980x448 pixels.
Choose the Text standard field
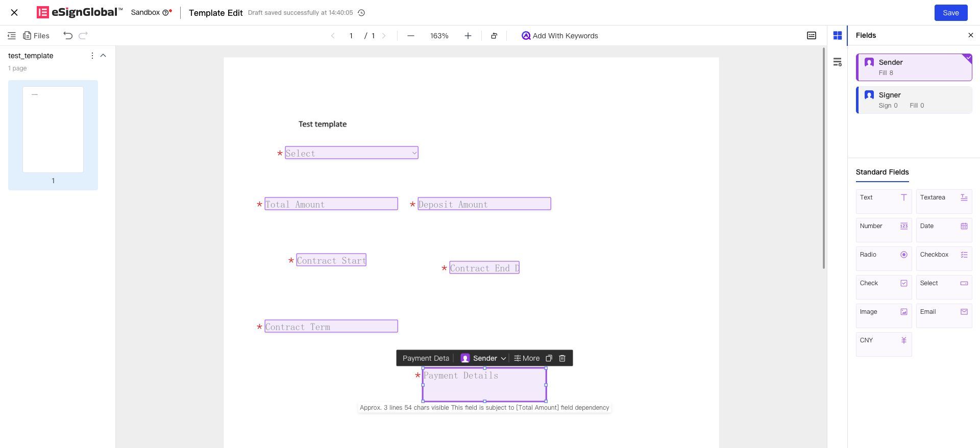click(884, 202)
